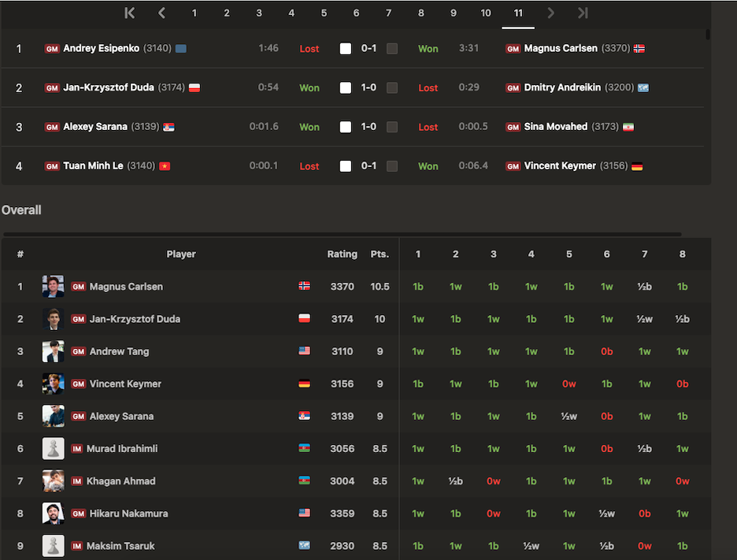
Task: Click Murad Ibrahimli's placeholder pawn avatar
Action: tap(53, 449)
